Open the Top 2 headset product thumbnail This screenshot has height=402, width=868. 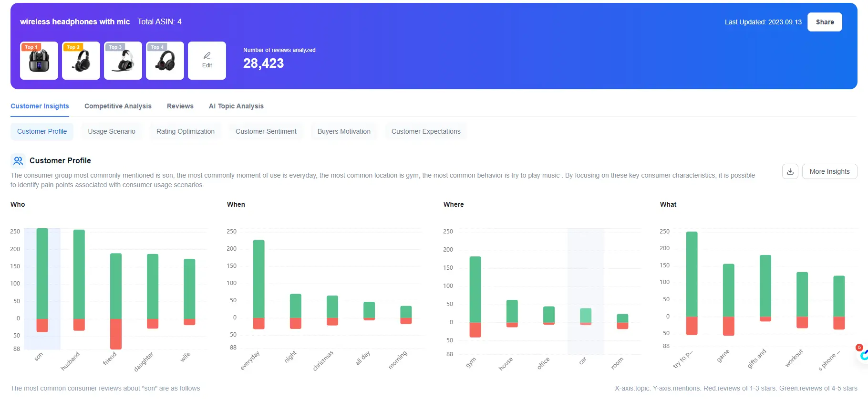click(81, 61)
